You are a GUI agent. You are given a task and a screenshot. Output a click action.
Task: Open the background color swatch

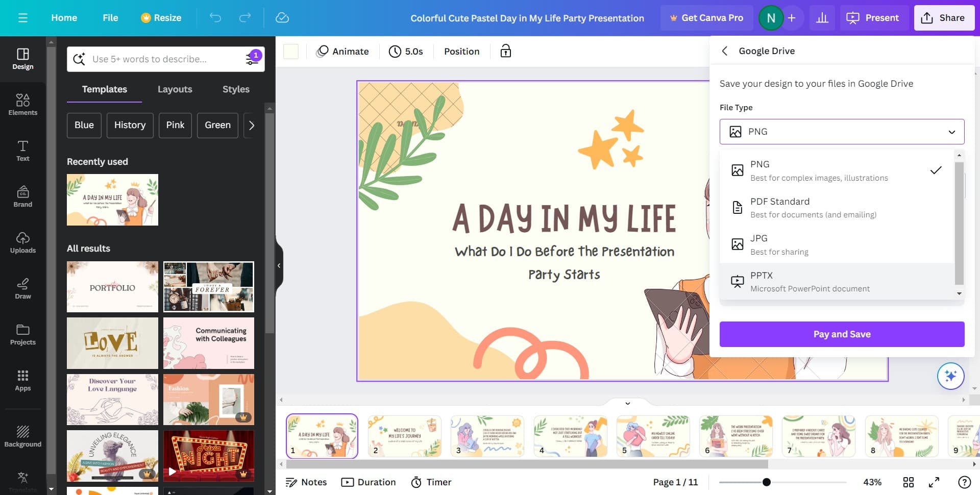291,52
